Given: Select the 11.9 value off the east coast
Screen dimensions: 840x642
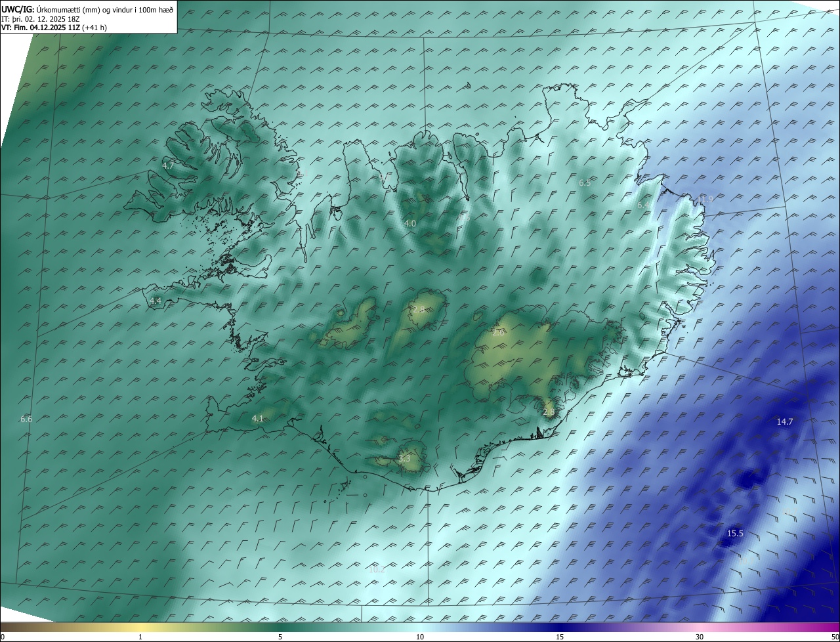Looking at the screenshot, I should 704,199.
